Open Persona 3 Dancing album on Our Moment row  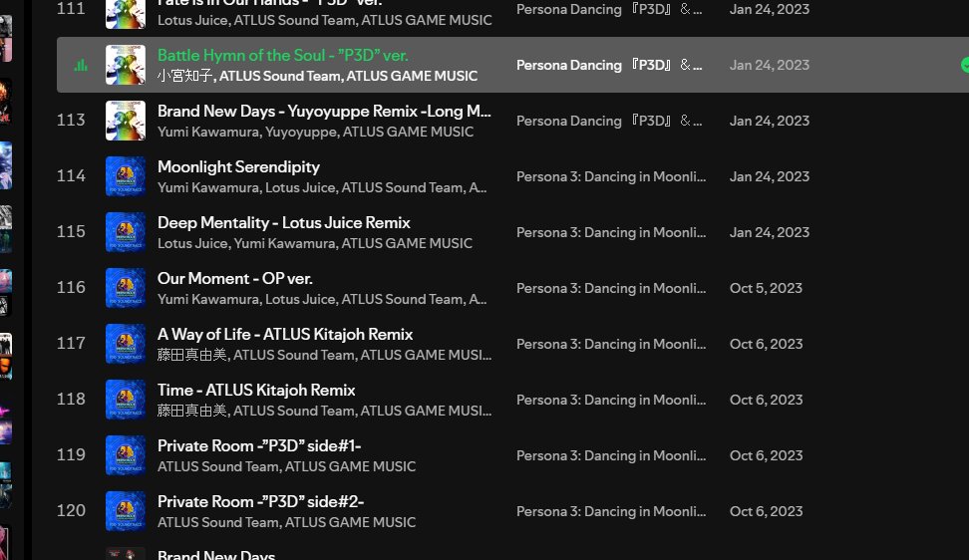click(x=611, y=288)
